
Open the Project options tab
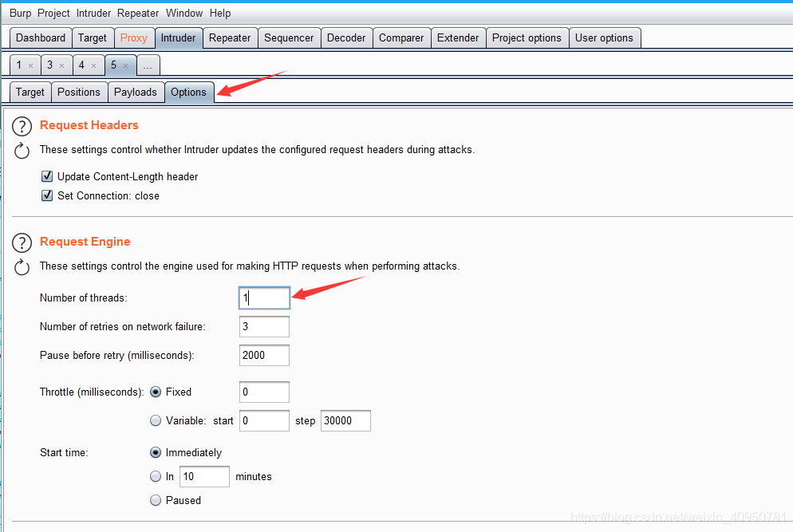click(x=527, y=38)
